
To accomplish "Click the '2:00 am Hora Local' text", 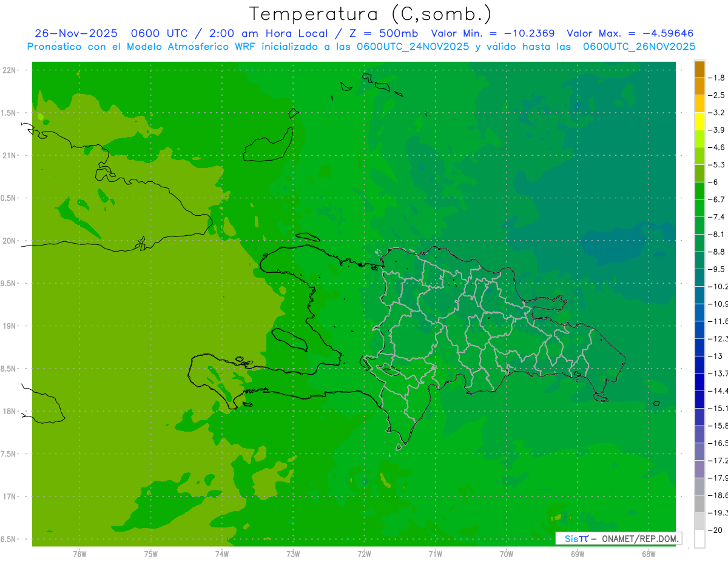I will click(268, 33).
